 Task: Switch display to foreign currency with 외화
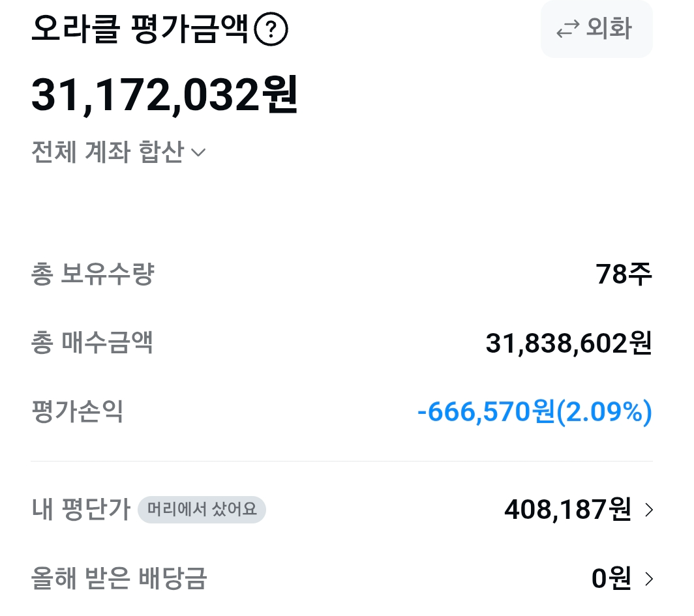596,29
